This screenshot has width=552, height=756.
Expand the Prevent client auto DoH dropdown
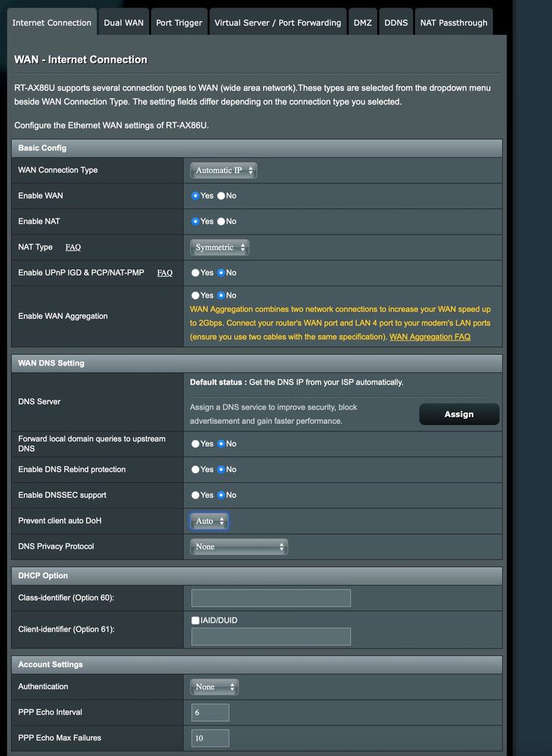click(x=209, y=521)
